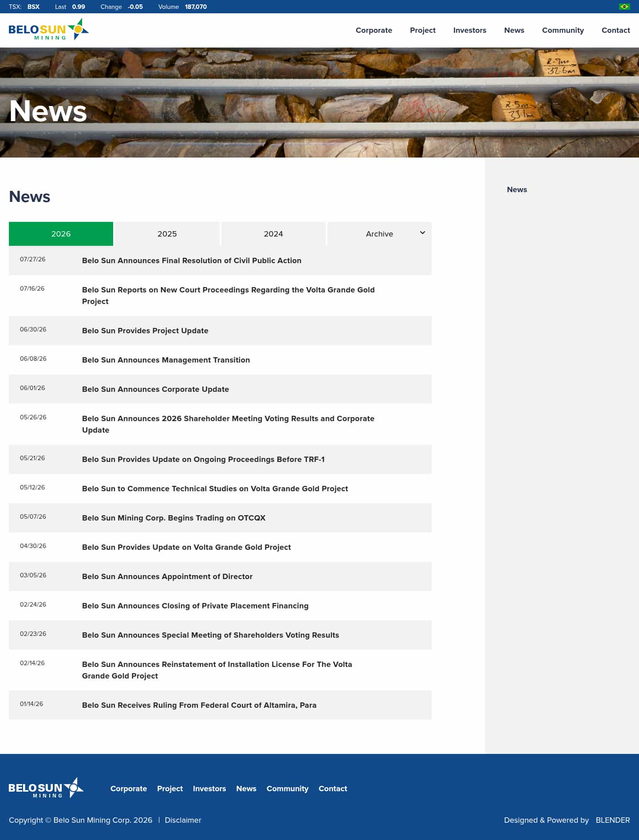Open Belo Sun Announces Corporate Update

[x=156, y=389]
